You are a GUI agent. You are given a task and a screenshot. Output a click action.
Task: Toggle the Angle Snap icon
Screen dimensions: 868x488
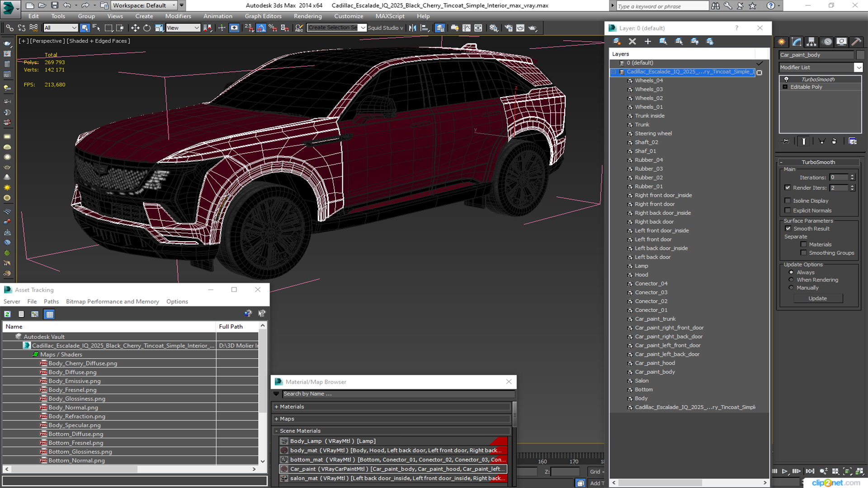(261, 28)
